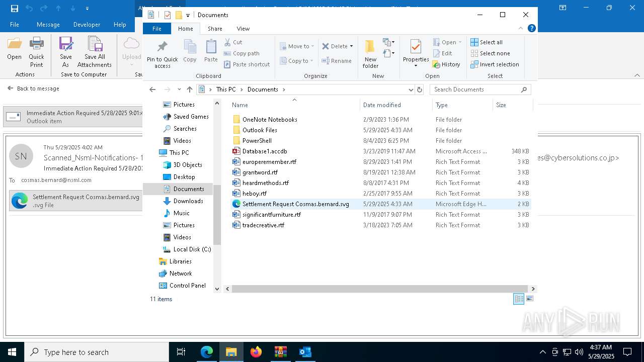
Task: Open Recent locations dropdown arrow
Action: 179,89
